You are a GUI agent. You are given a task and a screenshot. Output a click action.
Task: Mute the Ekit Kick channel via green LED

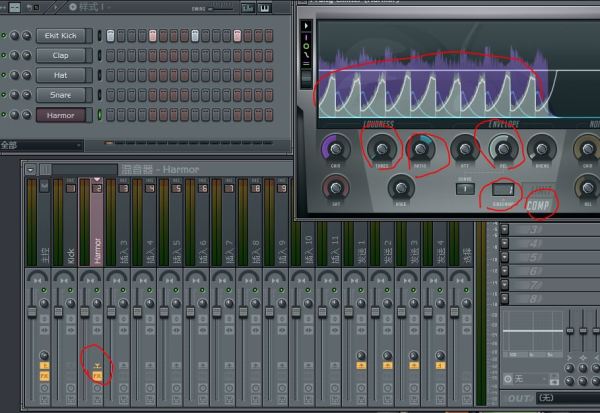coord(4,36)
